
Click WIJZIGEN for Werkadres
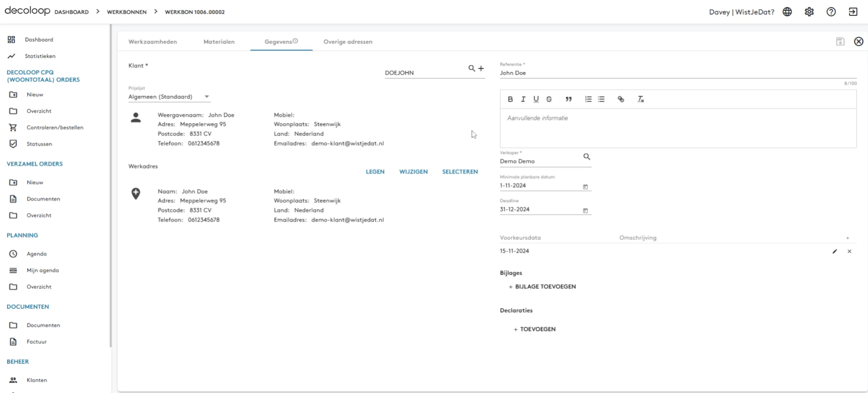pyautogui.click(x=413, y=171)
